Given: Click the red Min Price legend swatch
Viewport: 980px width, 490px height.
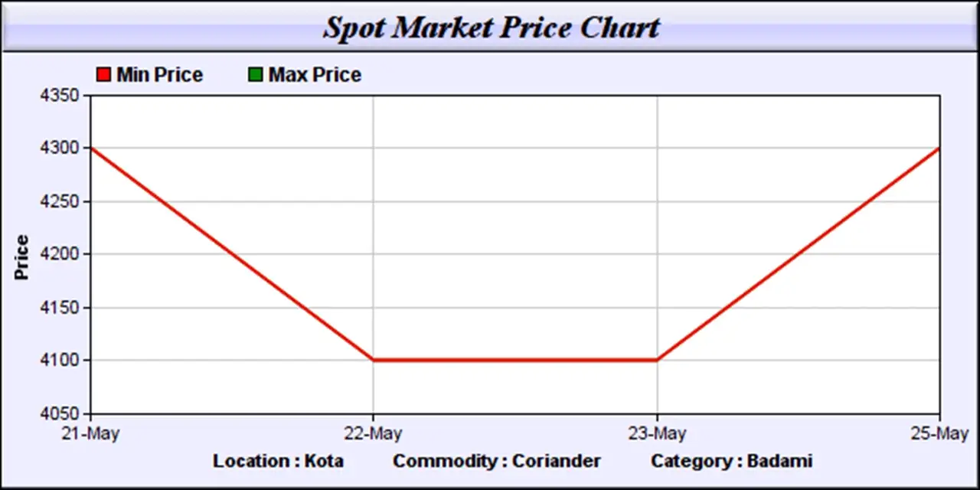Looking at the screenshot, I should [103, 75].
